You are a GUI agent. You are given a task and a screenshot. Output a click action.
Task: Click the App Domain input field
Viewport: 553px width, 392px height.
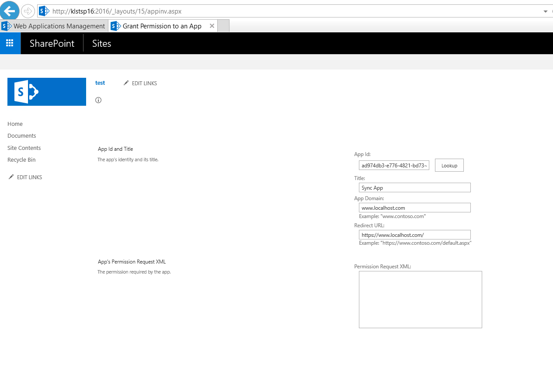pyautogui.click(x=415, y=208)
